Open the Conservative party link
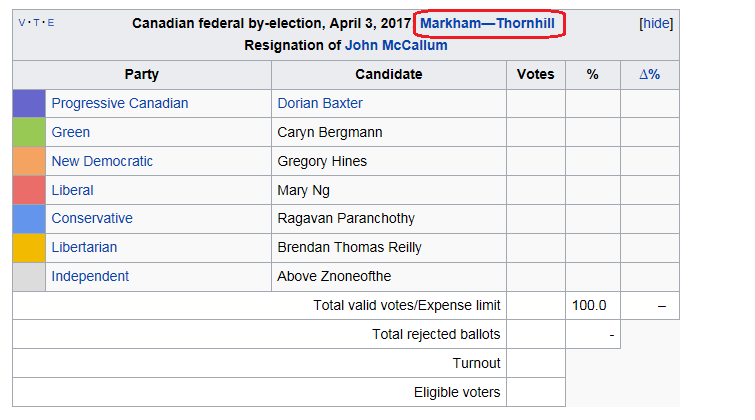This screenshot has height=420, width=755. tap(92, 218)
